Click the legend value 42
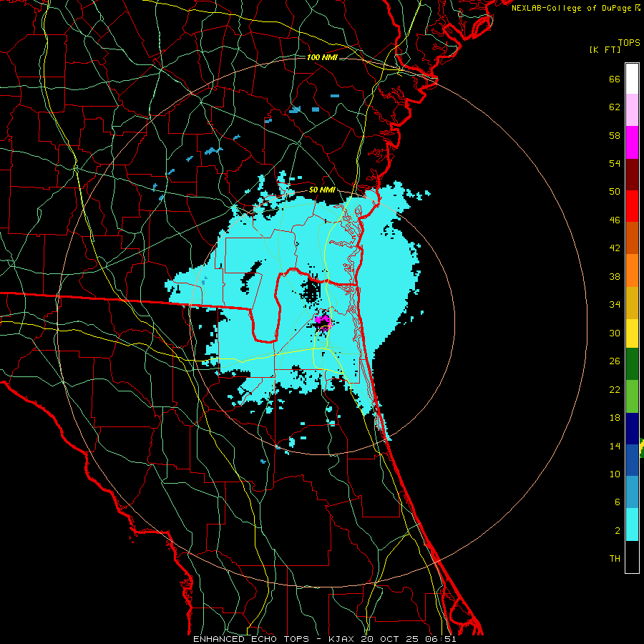This screenshot has height=644, width=644. (x=615, y=248)
